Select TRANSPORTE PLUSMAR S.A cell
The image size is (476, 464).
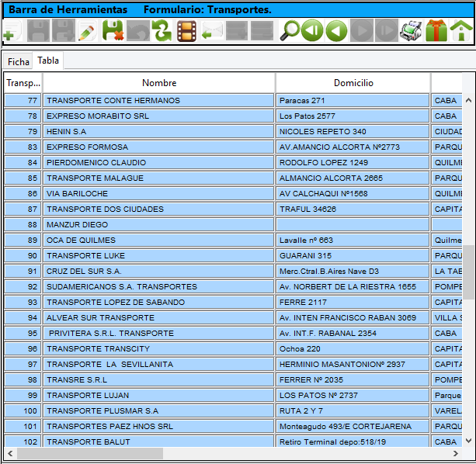[x=158, y=410]
